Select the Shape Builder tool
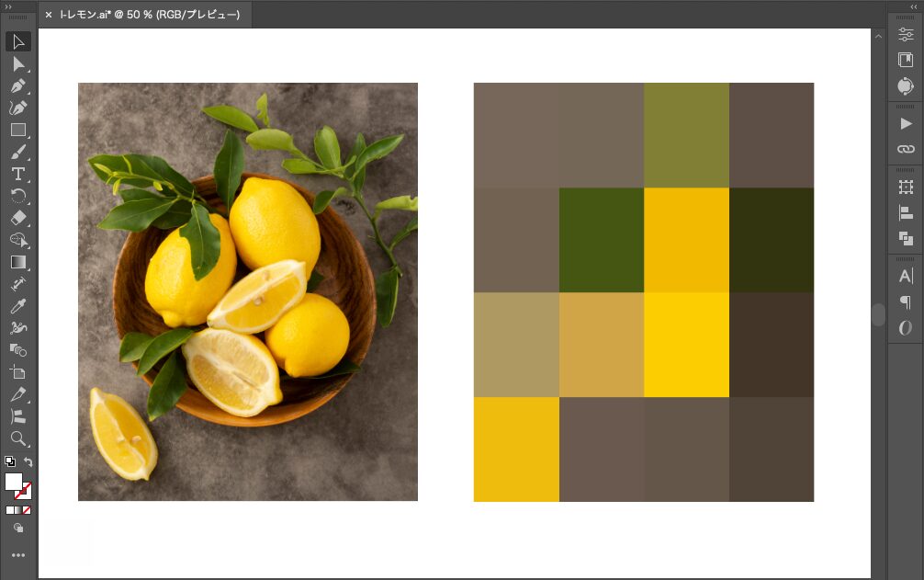924x580 pixels. coord(18,240)
